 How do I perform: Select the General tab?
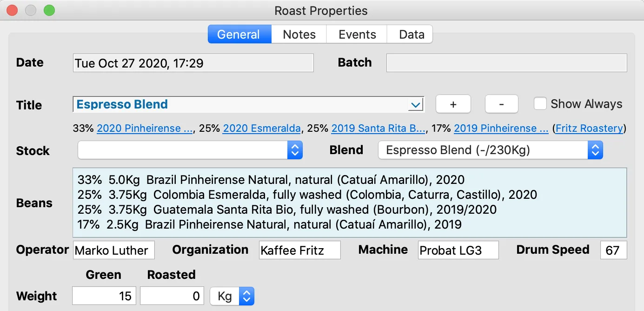coord(239,34)
